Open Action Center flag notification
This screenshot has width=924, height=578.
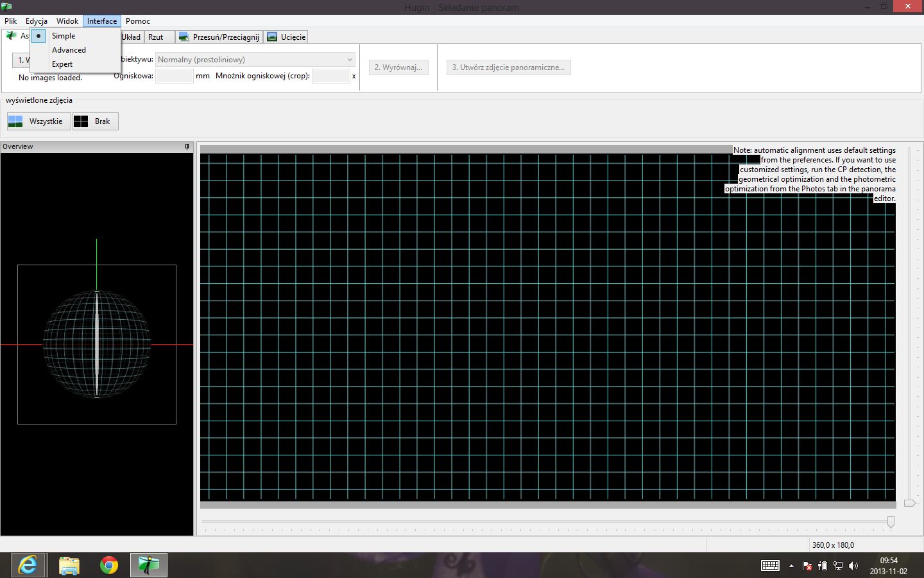coord(807,566)
